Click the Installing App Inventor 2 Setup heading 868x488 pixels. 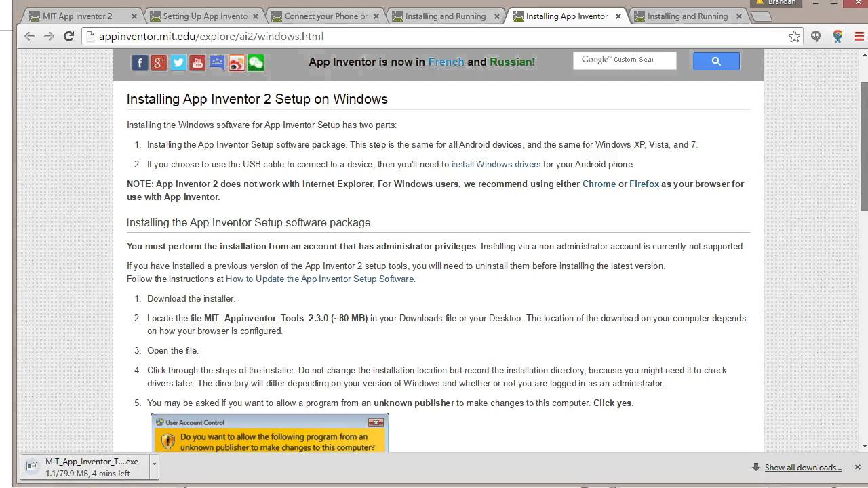tap(257, 99)
